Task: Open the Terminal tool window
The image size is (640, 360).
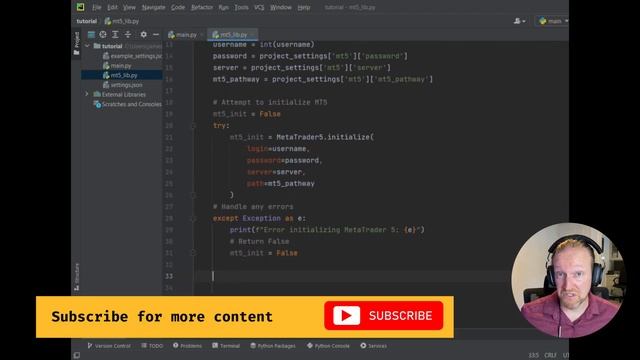Action: pyautogui.click(x=226, y=346)
